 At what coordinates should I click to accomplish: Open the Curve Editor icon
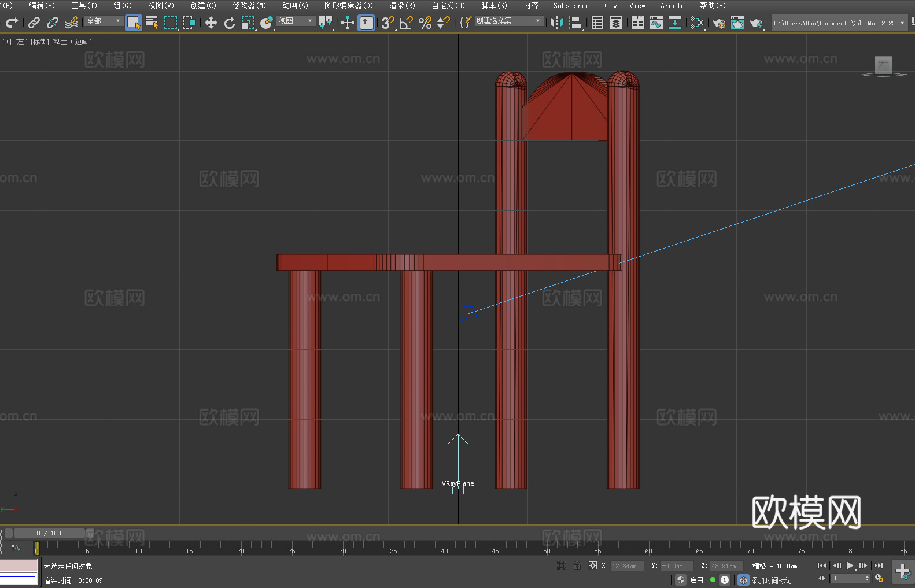tap(656, 23)
